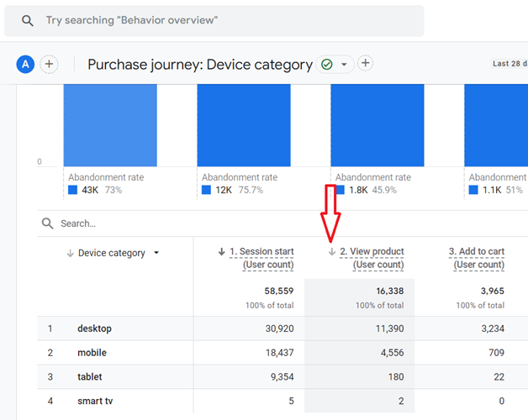Click the 1.8K abandonment rate blue swatch

click(340, 190)
